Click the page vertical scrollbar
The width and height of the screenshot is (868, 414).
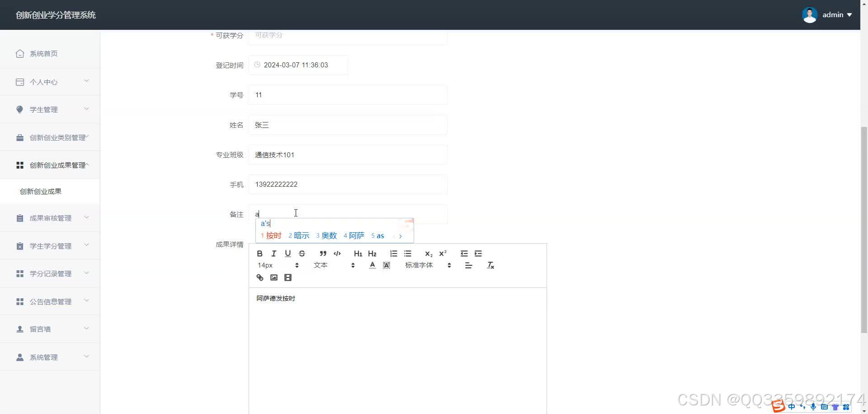864,231
